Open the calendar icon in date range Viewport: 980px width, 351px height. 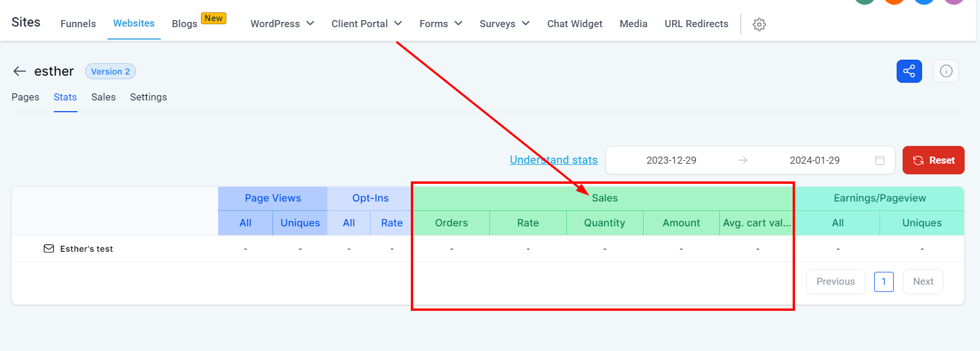tap(880, 161)
